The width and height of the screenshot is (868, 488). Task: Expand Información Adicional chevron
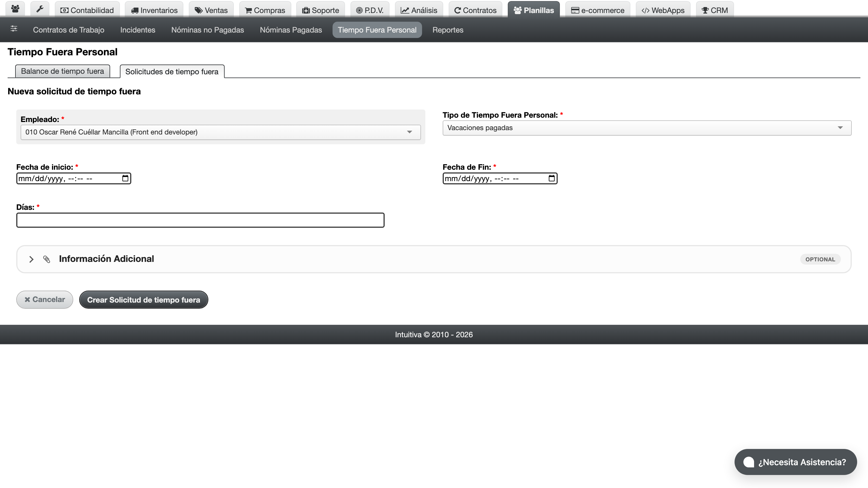pyautogui.click(x=31, y=259)
